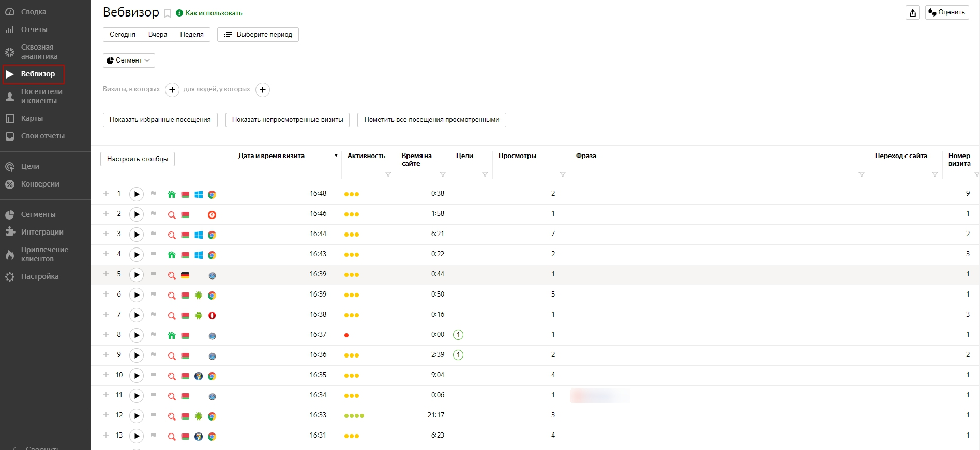Open Карты in the sidebar
The width and height of the screenshot is (980, 450).
click(x=32, y=118)
